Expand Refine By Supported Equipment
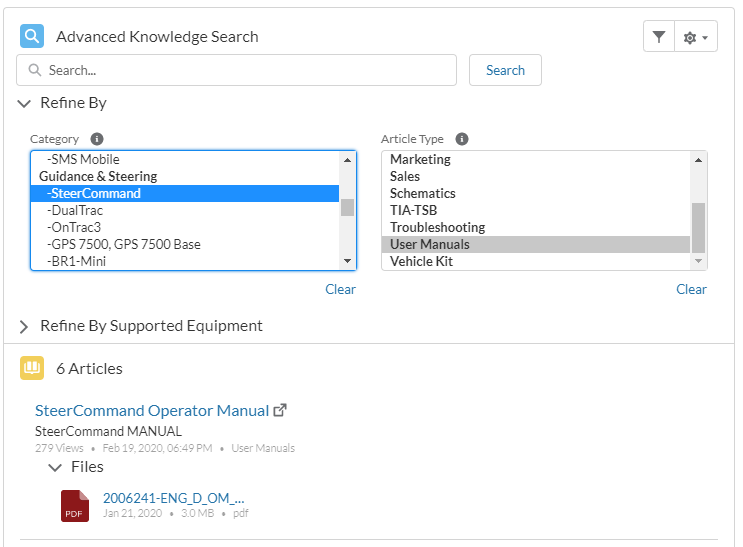 click(x=24, y=327)
